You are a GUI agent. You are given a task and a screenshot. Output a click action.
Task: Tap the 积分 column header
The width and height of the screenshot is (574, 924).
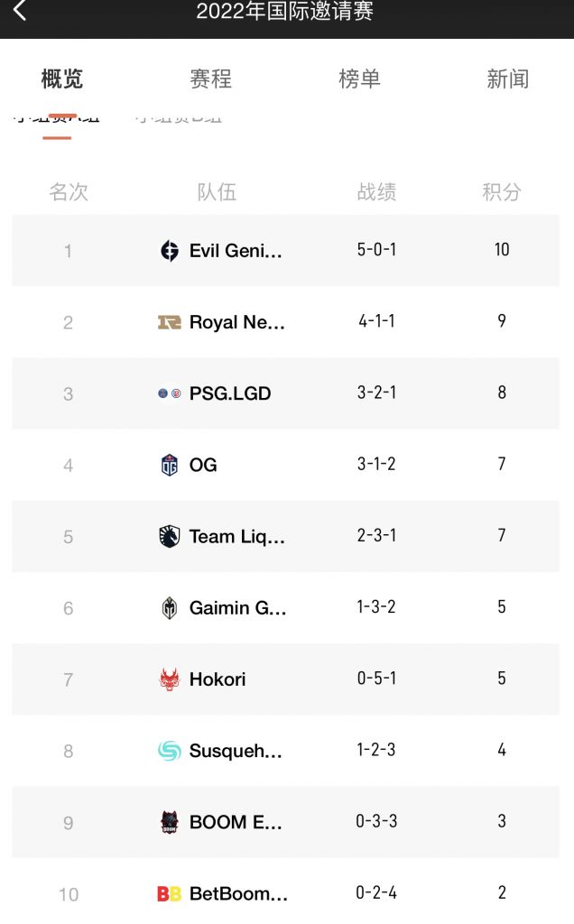502,192
